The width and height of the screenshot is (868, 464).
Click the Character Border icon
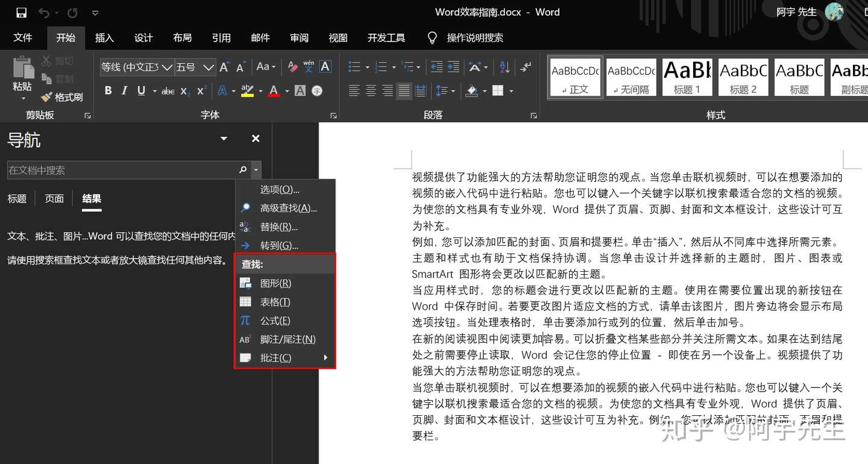pos(325,67)
